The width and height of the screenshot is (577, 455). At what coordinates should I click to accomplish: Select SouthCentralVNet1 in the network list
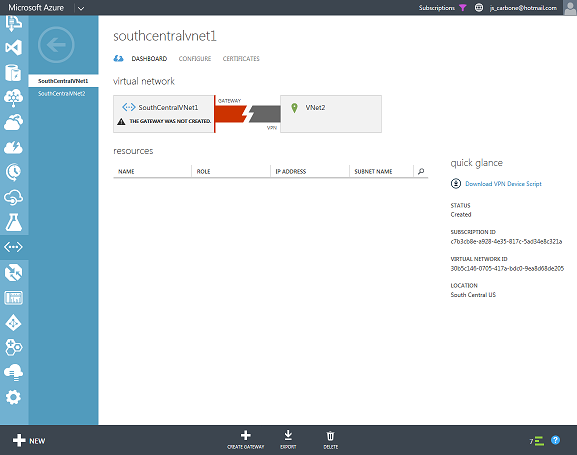63,81
